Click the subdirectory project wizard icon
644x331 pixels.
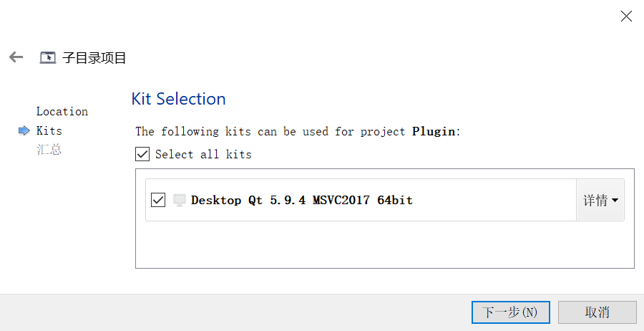48,57
